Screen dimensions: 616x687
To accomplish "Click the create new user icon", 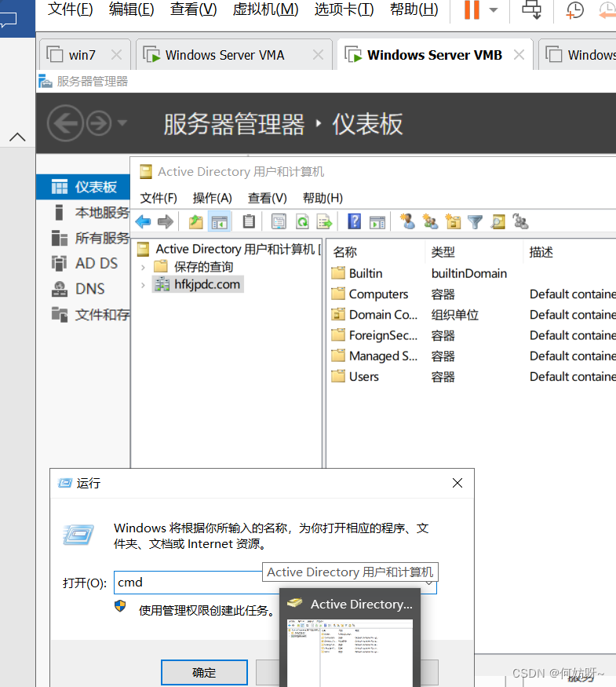I will click(x=407, y=221).
